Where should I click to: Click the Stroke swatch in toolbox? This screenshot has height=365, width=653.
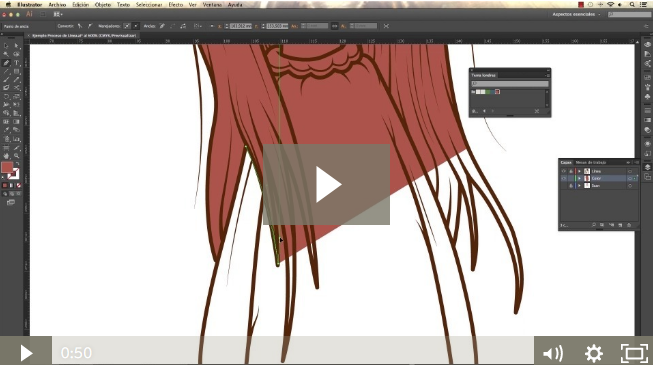[x=15, y=174]
